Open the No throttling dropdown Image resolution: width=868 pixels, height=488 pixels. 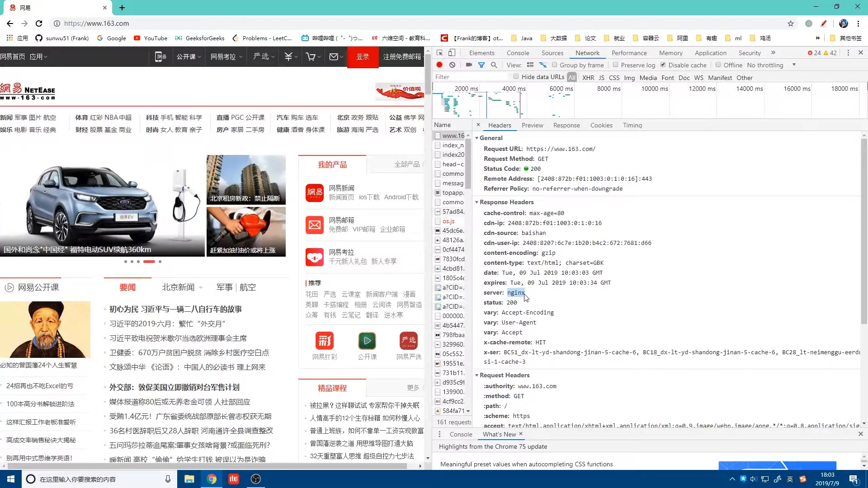click(771, 65)
